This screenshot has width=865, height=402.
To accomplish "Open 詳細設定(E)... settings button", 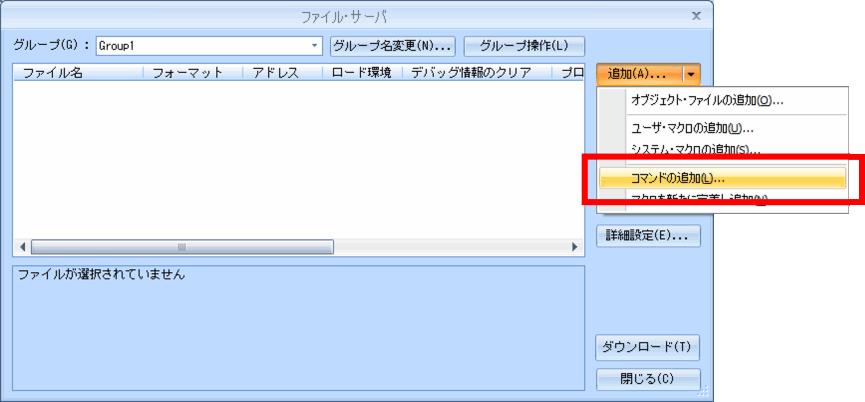I will pos(647,236).
